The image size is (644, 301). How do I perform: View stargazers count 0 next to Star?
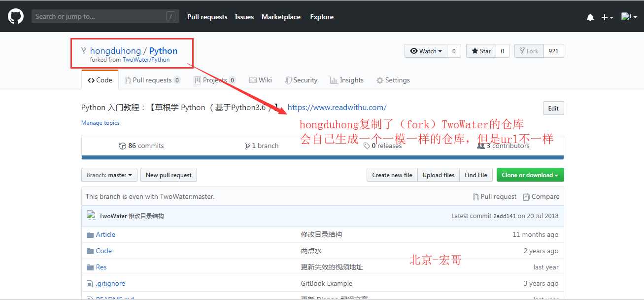(502, 51)
